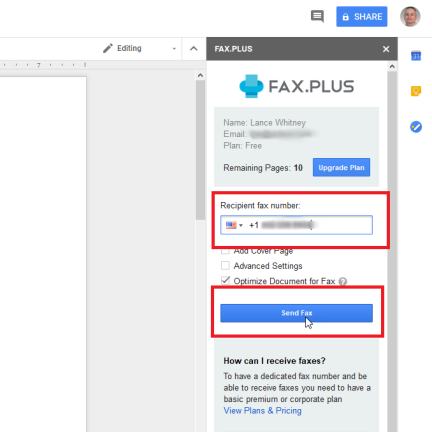Click the Upgrade Plan button
The width and height of the screenshot is (432, 432).
coord(341,167)
